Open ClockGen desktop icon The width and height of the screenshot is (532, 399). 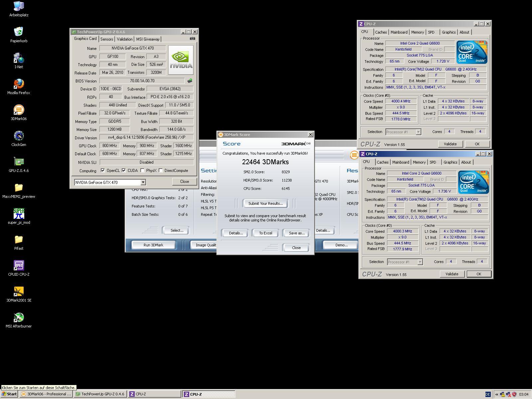coord(19,138)
